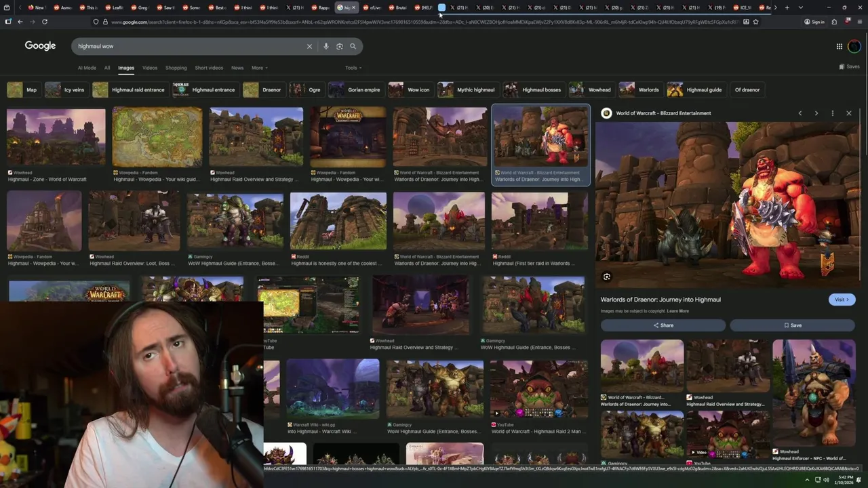Open the Google account avatar
Screen dimensions: 868x488
pyautogui.click(x=854, y=46)
